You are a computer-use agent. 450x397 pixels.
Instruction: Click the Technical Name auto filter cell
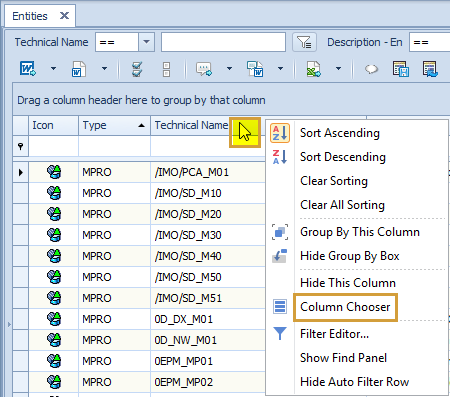tap(208, 146)
